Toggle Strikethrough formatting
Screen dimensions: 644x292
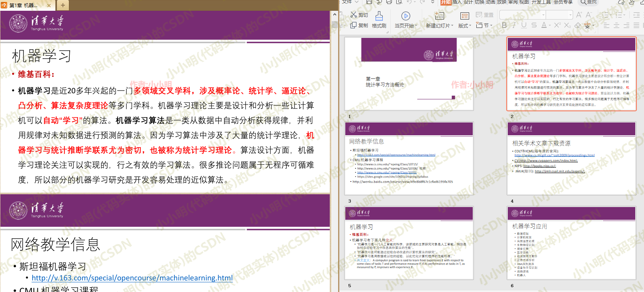coord(534,25)
